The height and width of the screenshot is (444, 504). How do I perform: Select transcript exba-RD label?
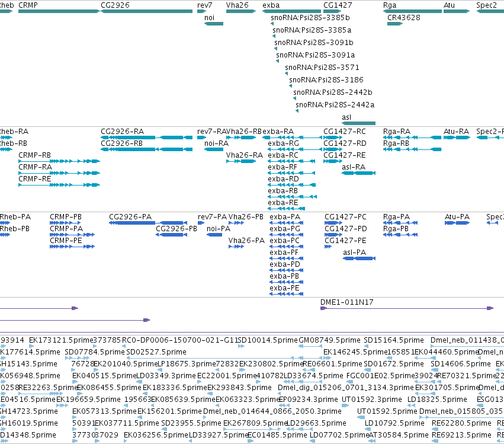283,179
